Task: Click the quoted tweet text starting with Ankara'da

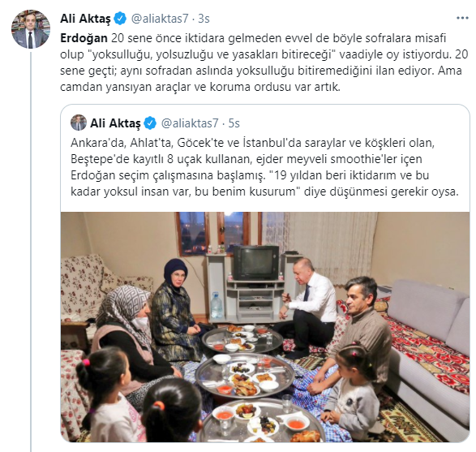Action: [x=264, y=167]
